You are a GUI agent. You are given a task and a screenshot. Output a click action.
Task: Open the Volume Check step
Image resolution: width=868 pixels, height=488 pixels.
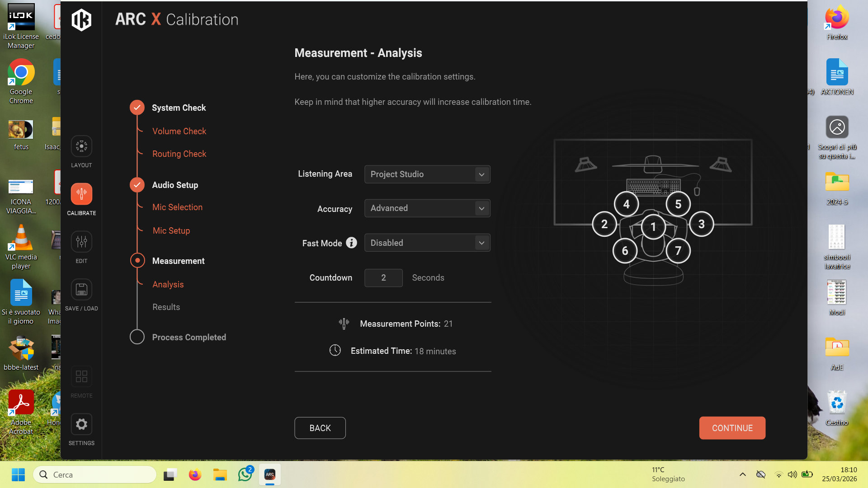(179, 131)
